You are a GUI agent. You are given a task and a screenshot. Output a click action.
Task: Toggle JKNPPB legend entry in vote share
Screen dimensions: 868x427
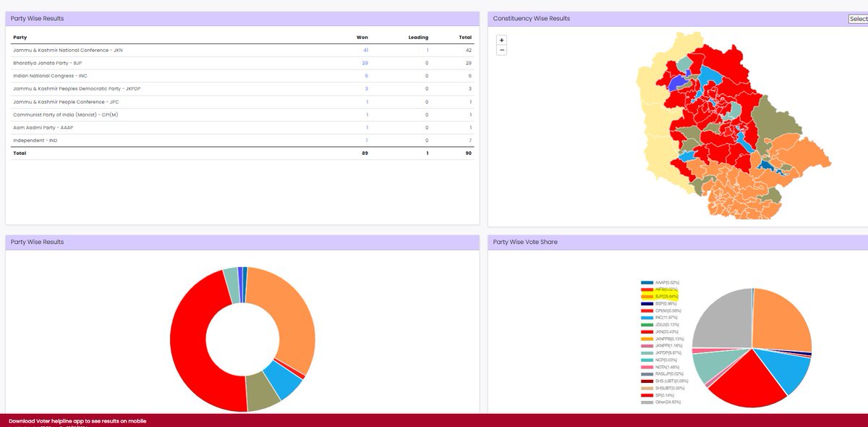pos(662,339)
